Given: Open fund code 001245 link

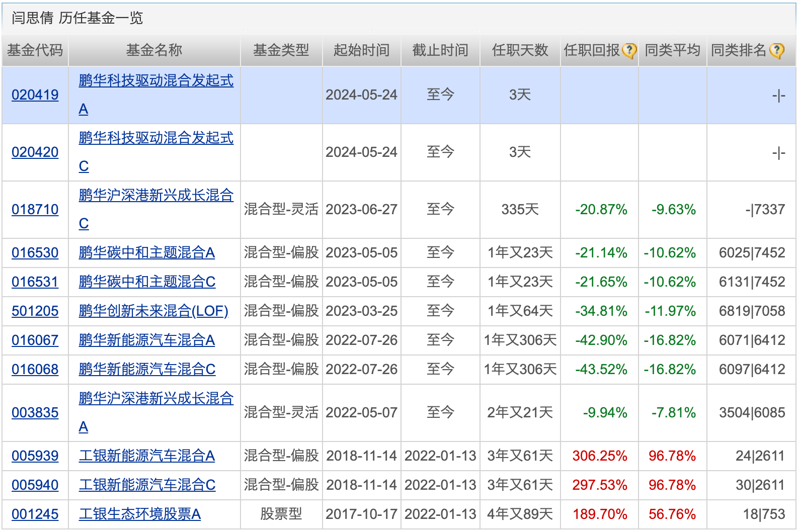Looking at the screenshot, I should [35, 514].
